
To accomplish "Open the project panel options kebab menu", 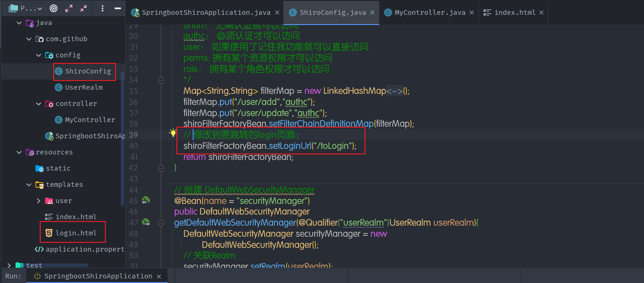I will (102, 8).
